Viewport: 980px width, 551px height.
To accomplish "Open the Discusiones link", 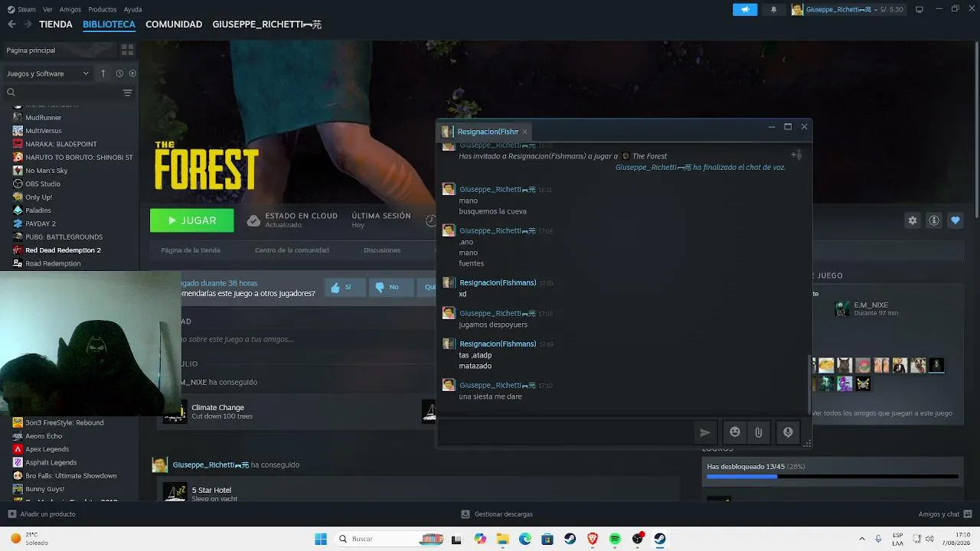I will [x=382, y=250].
